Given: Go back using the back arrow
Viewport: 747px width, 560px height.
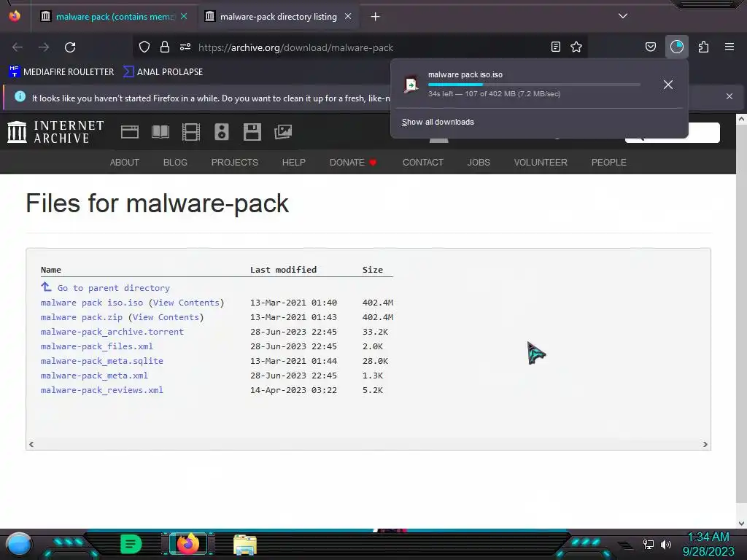Looking at the screenshot, I should coord(18,47).
